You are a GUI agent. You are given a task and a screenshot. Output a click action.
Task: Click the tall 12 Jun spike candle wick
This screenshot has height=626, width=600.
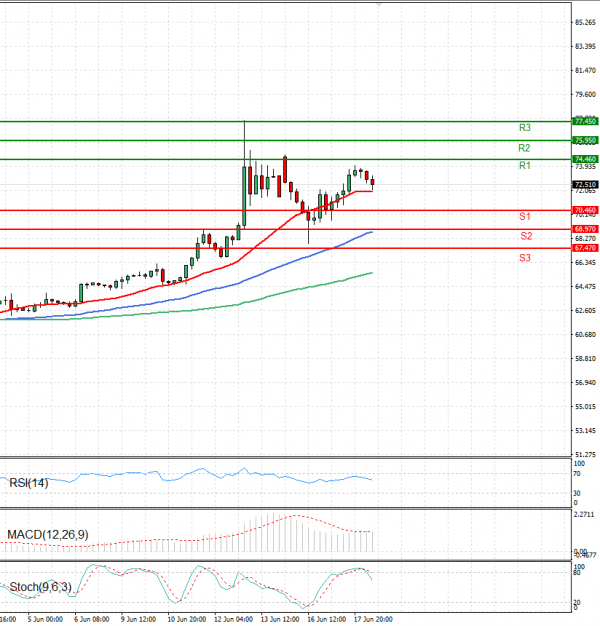(244, 144)
